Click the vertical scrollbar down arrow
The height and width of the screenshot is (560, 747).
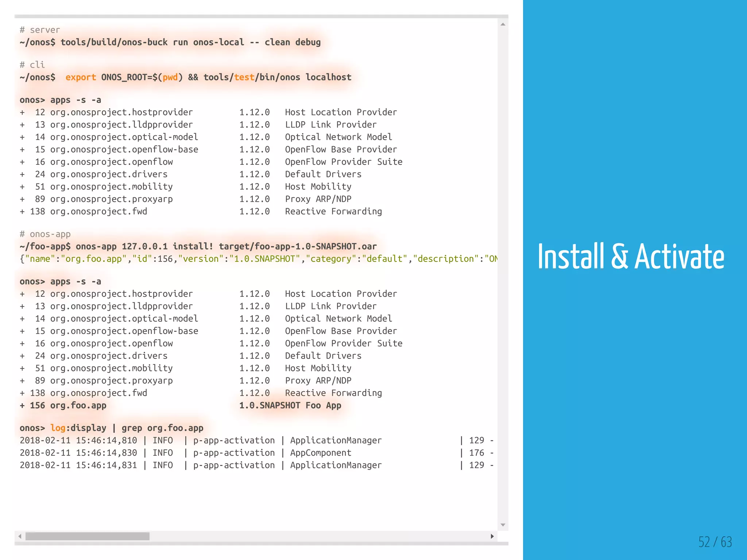point(503,525)
